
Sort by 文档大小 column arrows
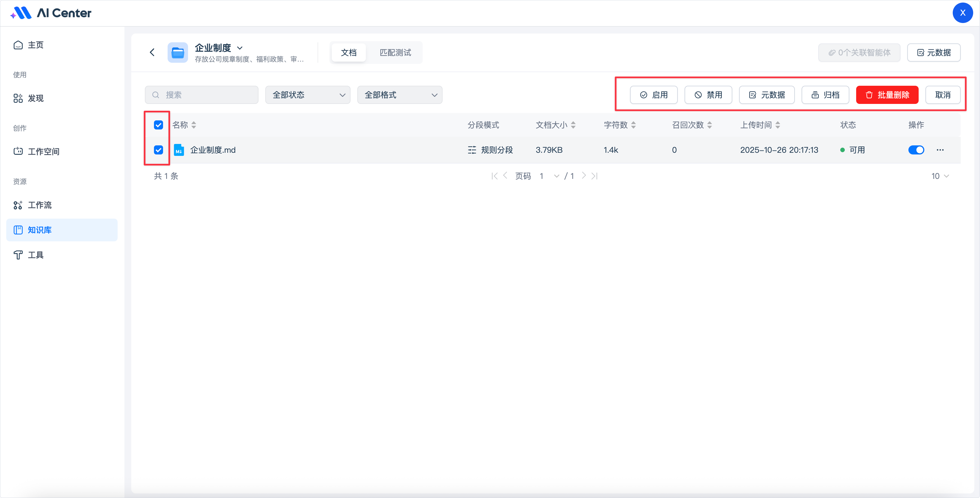click(573, 125)
